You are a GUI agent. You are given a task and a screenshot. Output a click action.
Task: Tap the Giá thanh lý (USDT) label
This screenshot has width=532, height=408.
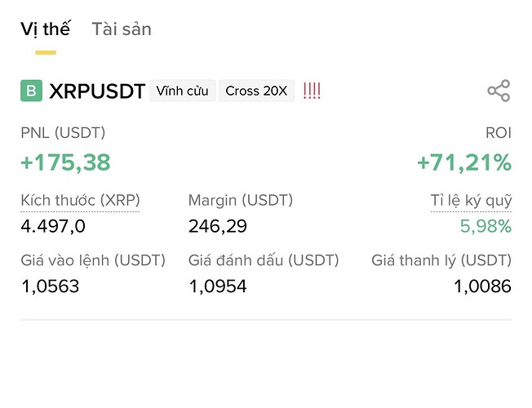coord(441,260)
